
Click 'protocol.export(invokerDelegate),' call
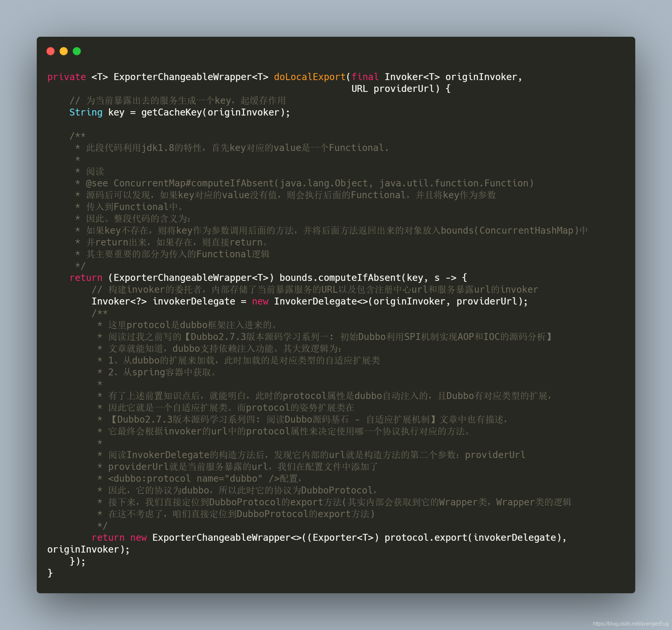pos(475,538)
